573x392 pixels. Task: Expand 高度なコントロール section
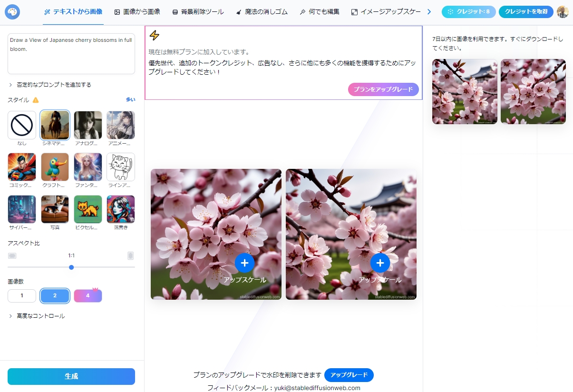(37, 316)
